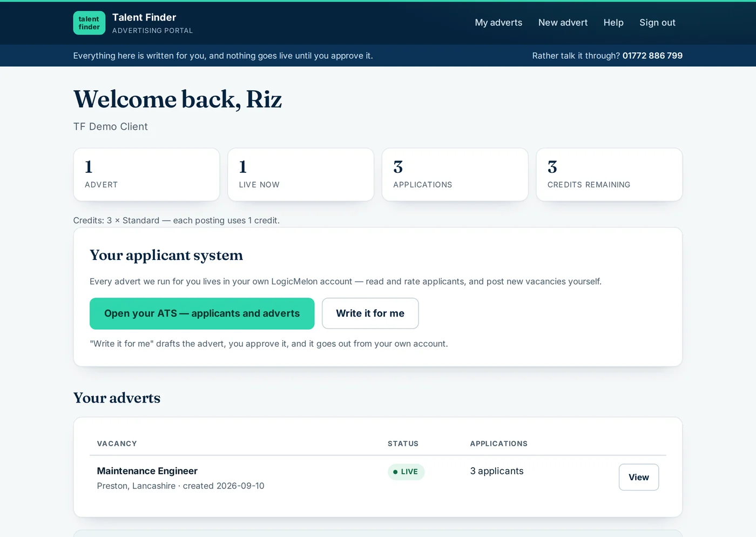756x537 pixels.
Task: Go to New advert in navigation
Action: pos(563,23)
